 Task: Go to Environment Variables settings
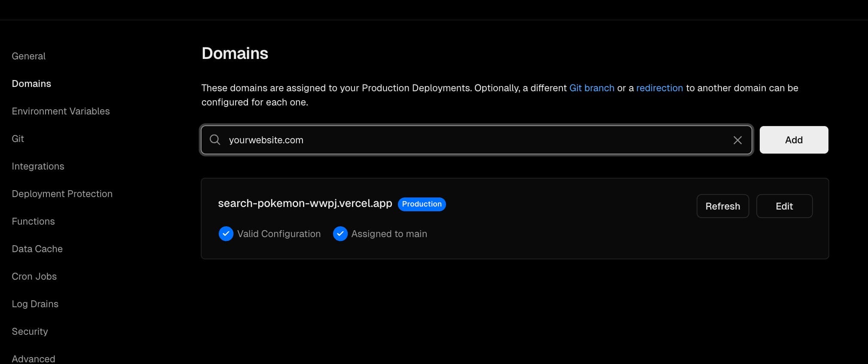[61, 111]
